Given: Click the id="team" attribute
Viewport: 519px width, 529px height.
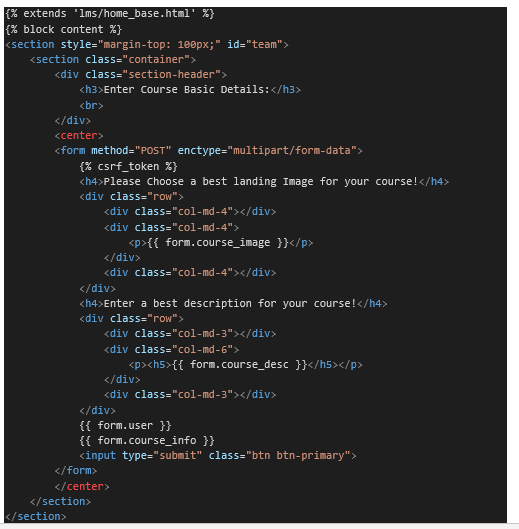Looking at the screenshot, I should point(254,44).
